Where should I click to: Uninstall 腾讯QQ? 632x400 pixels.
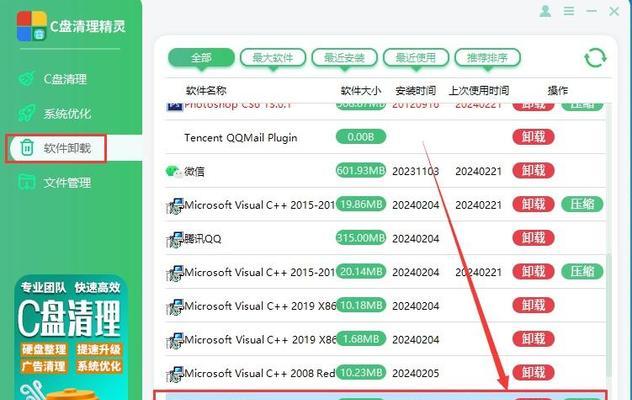[533, 238]
